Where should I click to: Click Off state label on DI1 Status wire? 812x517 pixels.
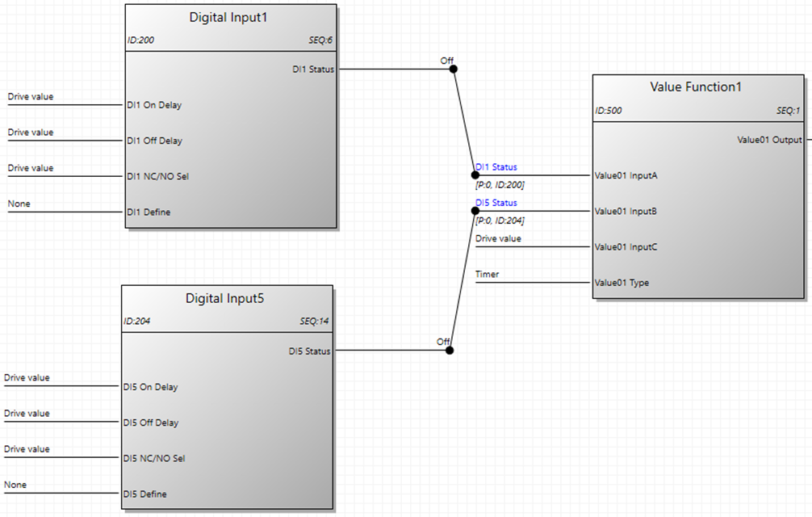(447, 61)
